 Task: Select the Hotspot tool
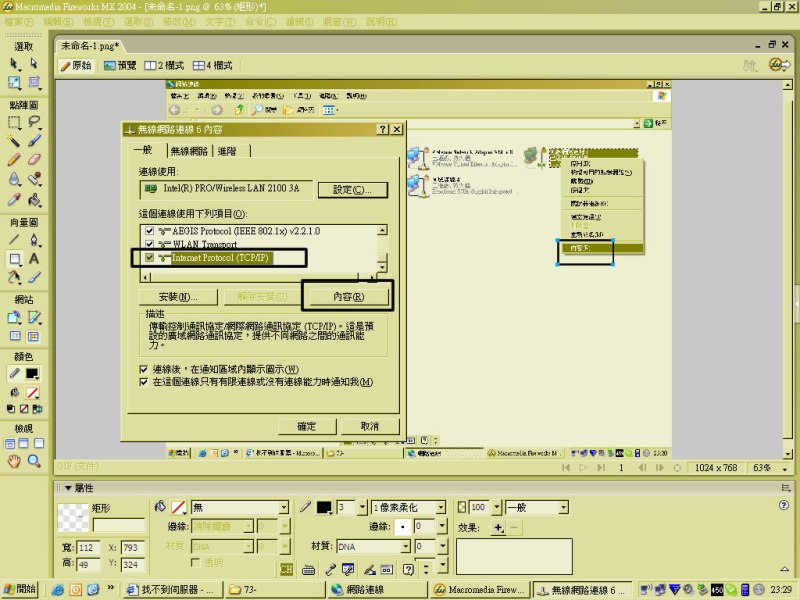(14, 317)
